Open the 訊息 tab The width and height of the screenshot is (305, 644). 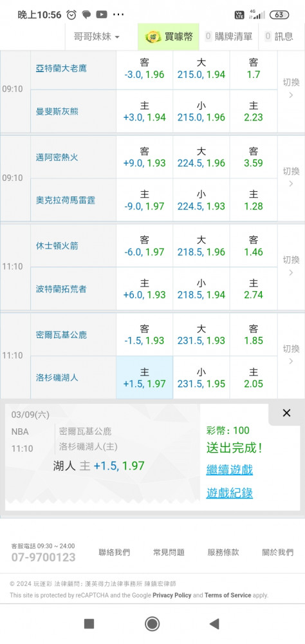pyautogui.click(x=279, y=37)
